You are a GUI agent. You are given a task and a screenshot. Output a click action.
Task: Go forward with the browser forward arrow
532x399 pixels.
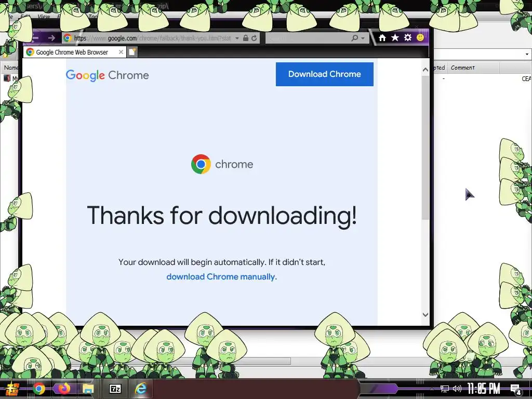pyautogui.click(x=51, y=38)
